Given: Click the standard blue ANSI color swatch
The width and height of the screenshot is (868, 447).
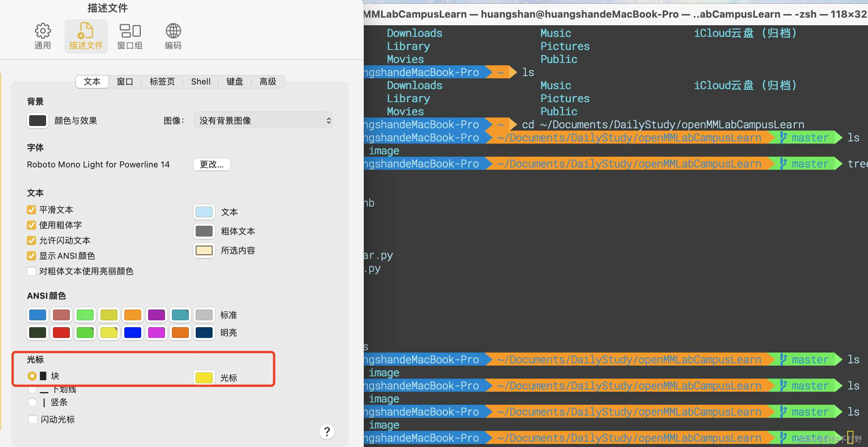Looking at the screenshot, I should click(x=38, y=315).
